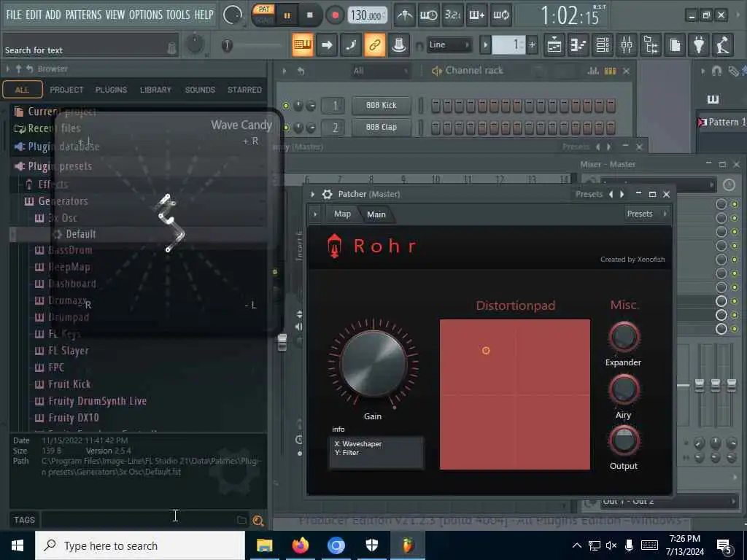The width and height of the screenshot is (747, 560).
Task: Click the folder icon in Browser tags bar
Action: [x=242, y=520]
